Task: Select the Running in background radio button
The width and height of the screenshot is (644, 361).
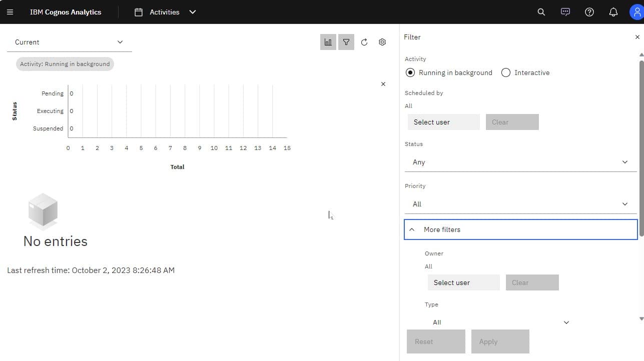Action: [410, 72]
